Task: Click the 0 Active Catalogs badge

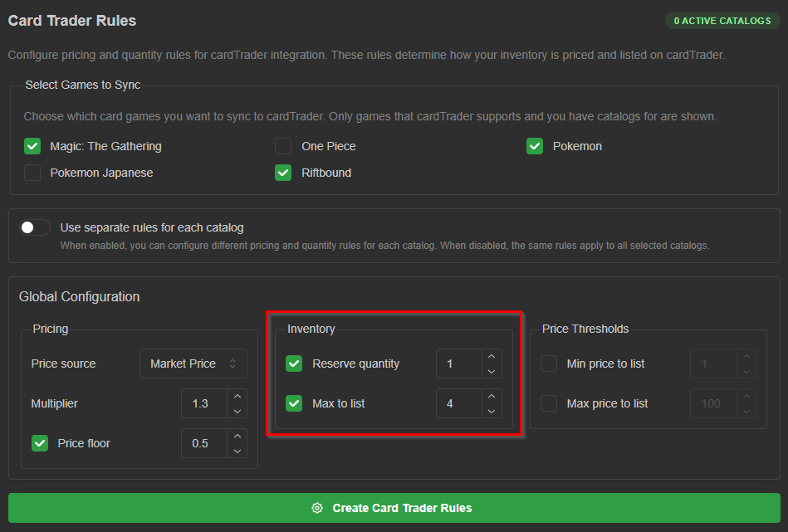Action: coord(722,21)
